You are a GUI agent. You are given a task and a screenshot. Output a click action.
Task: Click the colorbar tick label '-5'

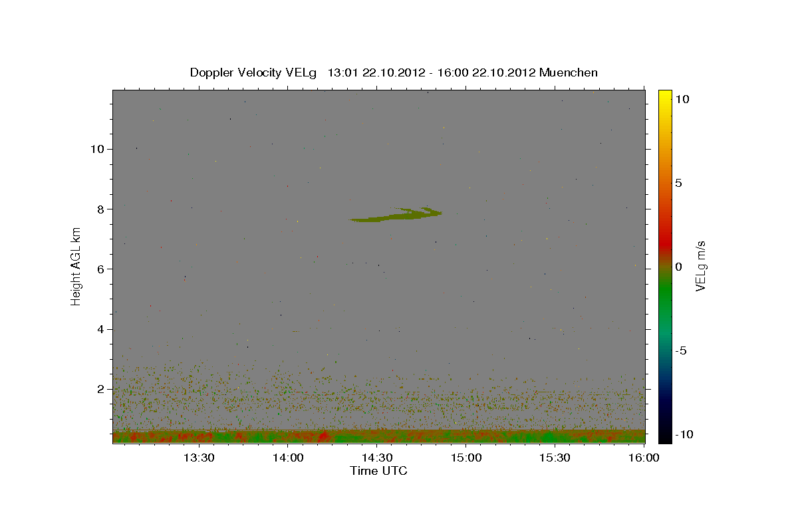click(680, 350)
